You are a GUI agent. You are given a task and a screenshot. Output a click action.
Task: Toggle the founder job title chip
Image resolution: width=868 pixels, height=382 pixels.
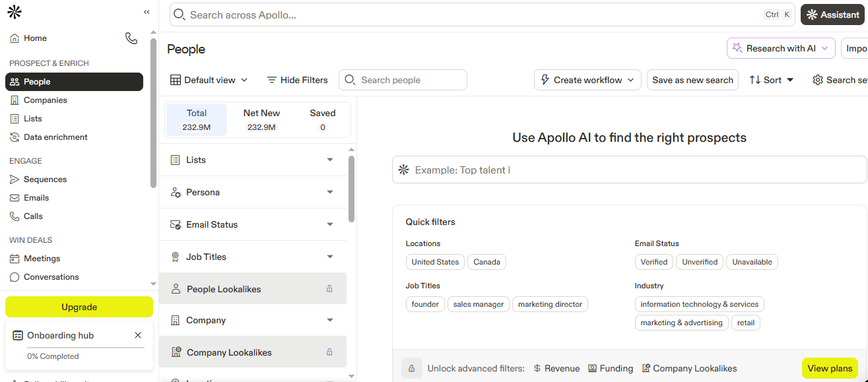[425, 304]
